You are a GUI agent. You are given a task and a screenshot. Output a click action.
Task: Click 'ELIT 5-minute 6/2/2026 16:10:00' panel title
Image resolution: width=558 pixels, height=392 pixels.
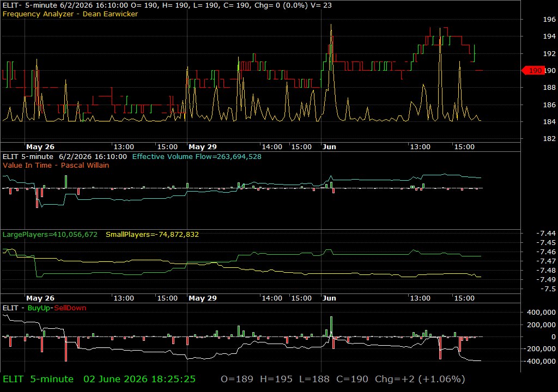[65, 156]
